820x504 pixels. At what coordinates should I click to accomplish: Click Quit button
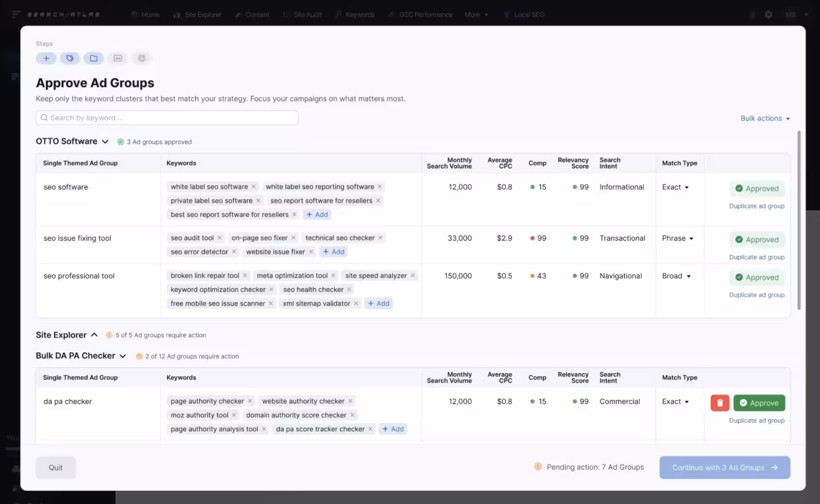coord(56,468)
